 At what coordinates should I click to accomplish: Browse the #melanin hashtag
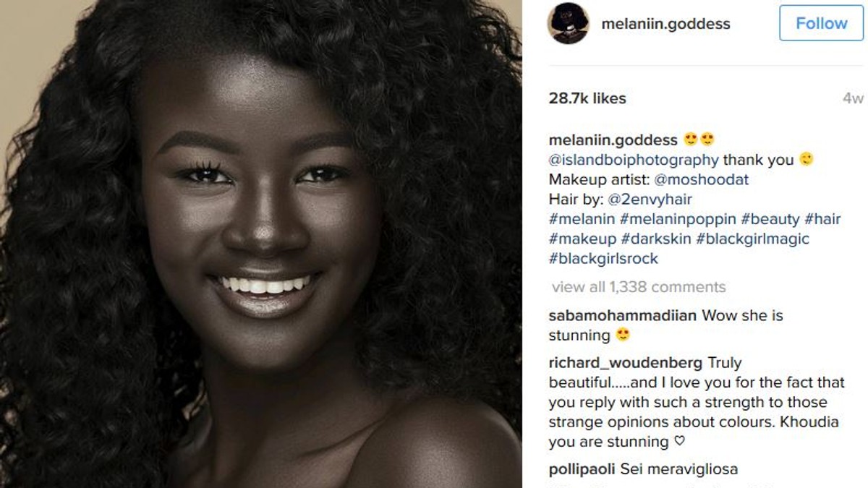click(x=582, y=219)
